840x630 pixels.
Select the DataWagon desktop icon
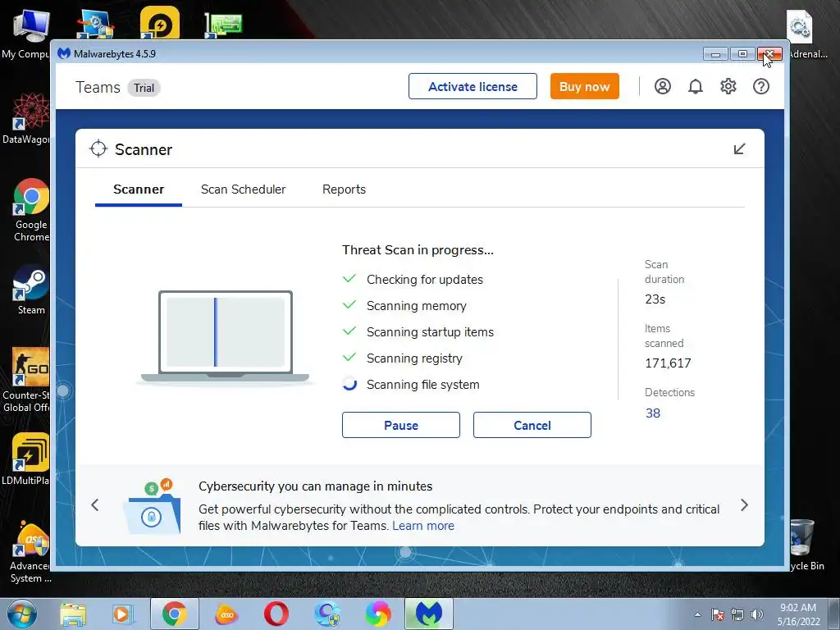point(27,119)
